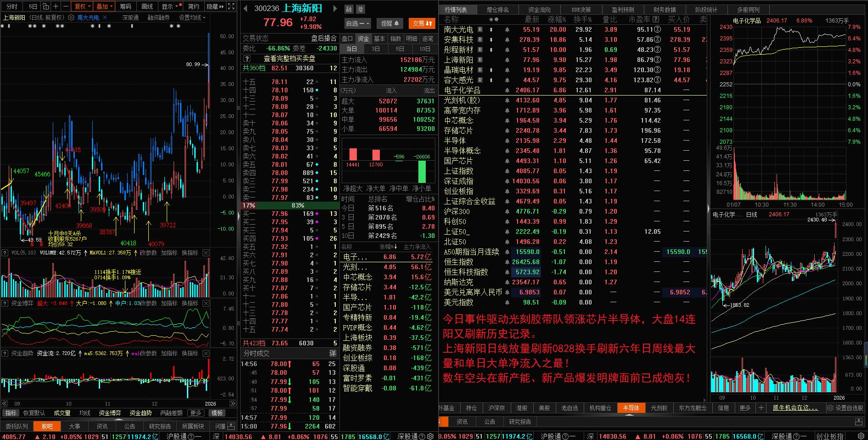
Task: Zoom in chart with plus icon
Action: (56, 6)
